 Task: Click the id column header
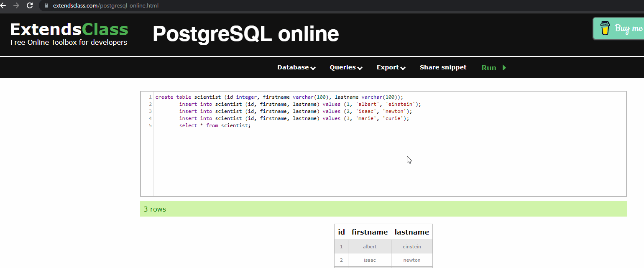pos(341,232)
